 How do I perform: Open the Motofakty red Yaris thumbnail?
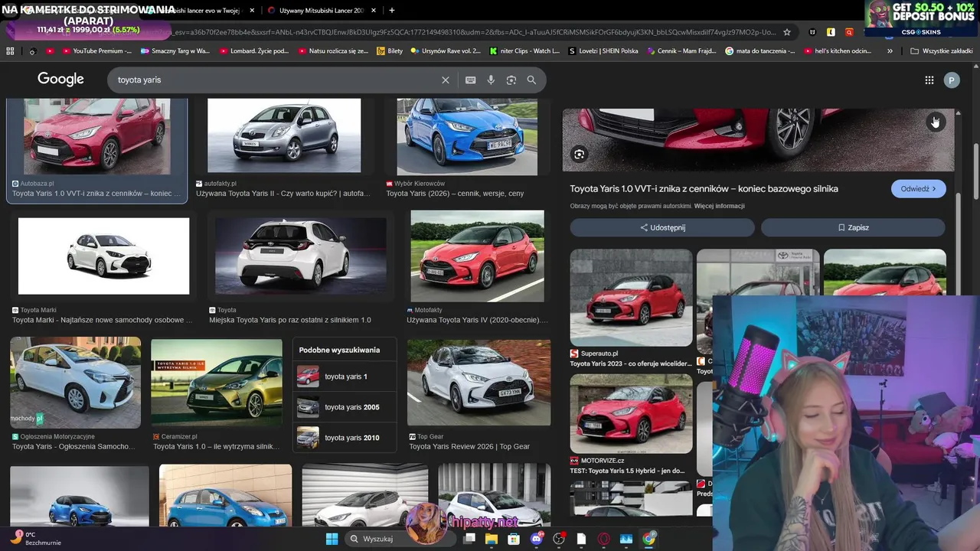[477, 256]
